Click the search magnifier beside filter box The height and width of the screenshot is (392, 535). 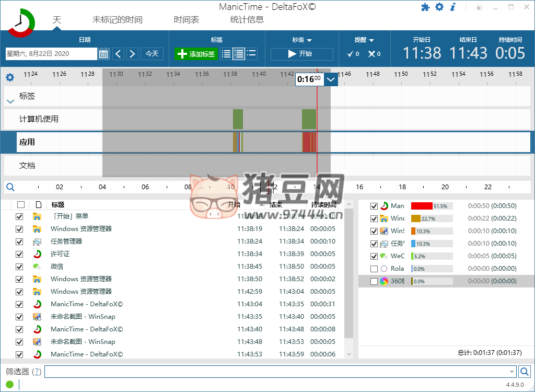click(525, 372)
